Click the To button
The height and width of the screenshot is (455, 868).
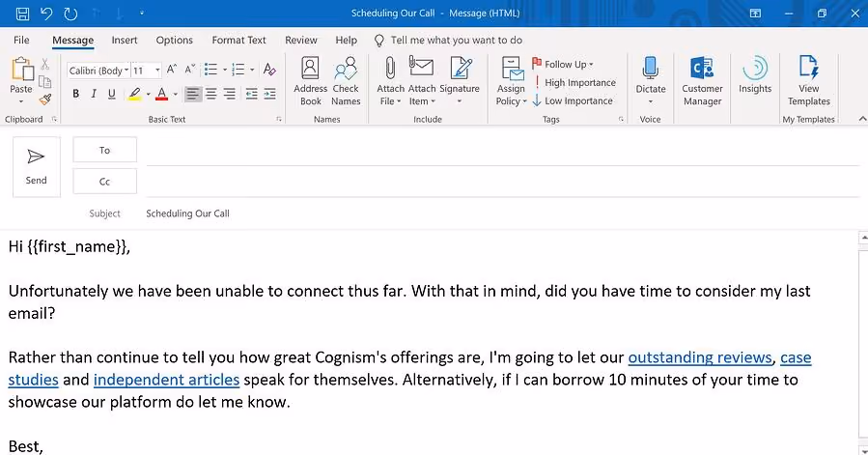coord(104,150)
